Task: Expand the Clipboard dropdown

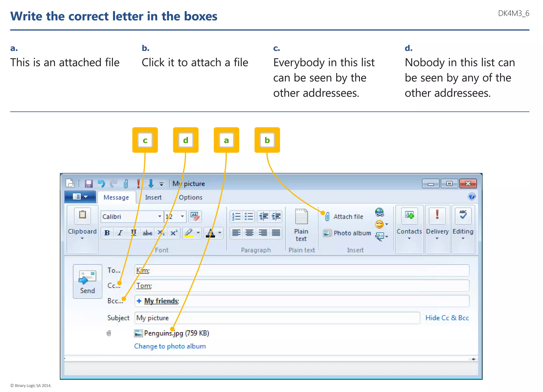Action: pos(82,238)
